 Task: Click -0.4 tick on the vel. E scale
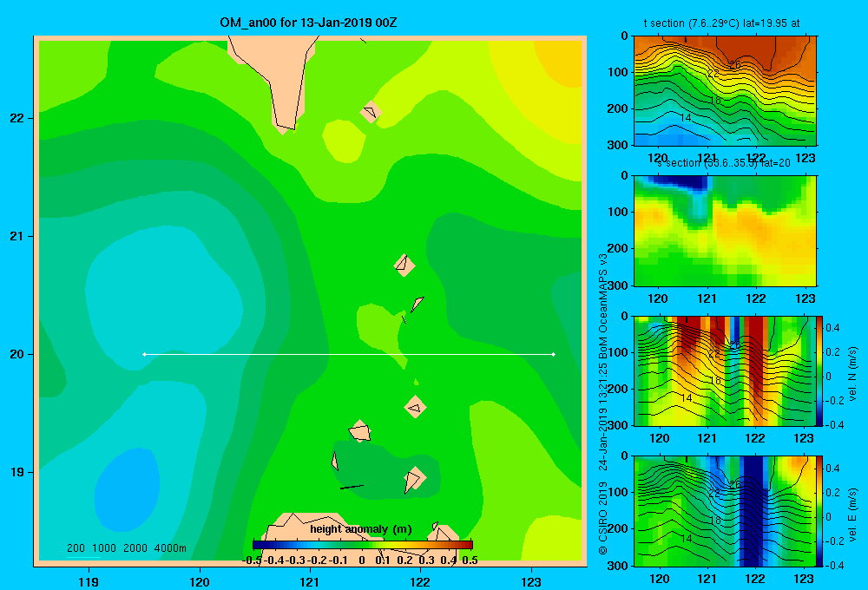click(834, 565)
